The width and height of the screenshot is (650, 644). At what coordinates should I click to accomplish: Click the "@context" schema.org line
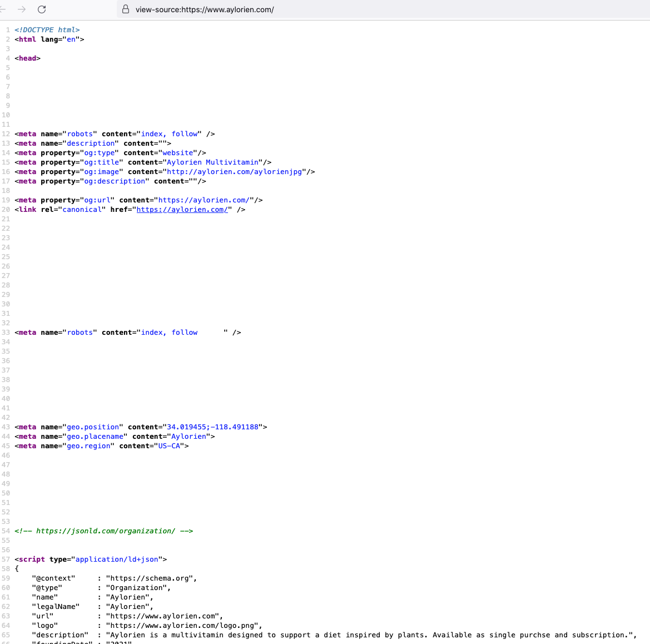coord(115,578)
